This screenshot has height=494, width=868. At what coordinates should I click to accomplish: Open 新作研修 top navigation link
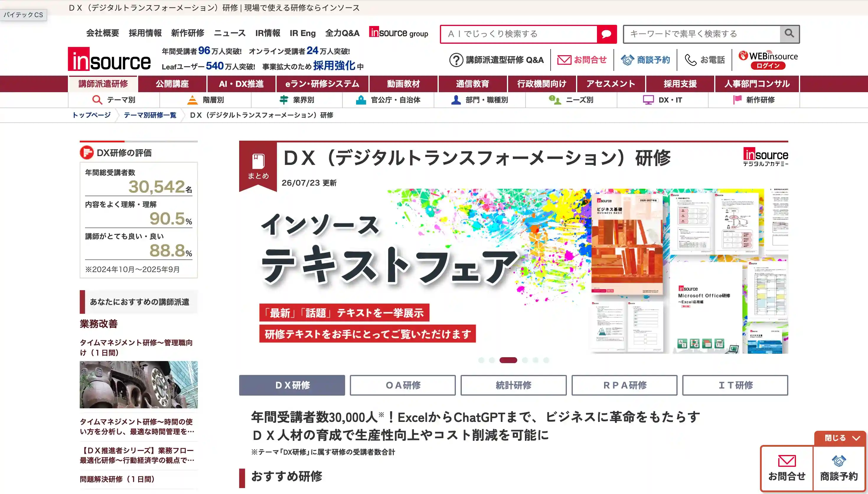[x=187, y=33]
